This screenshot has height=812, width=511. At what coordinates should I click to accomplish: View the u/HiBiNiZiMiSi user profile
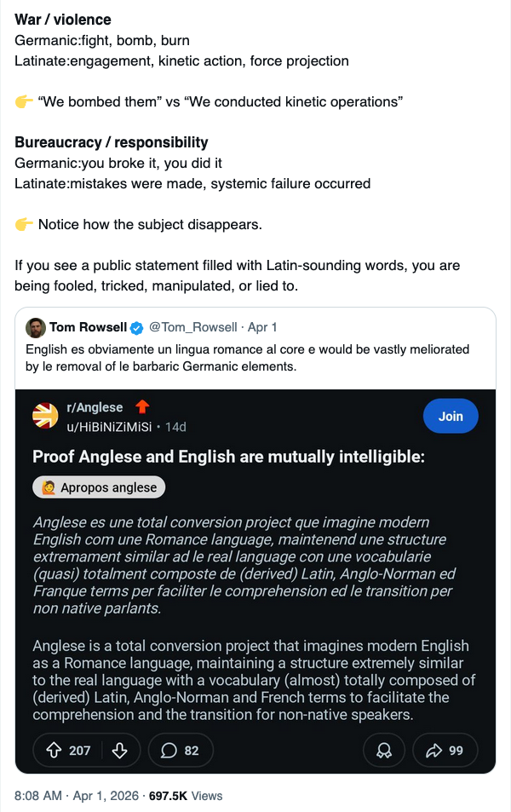pyautogui.click(x=108, y=425)
